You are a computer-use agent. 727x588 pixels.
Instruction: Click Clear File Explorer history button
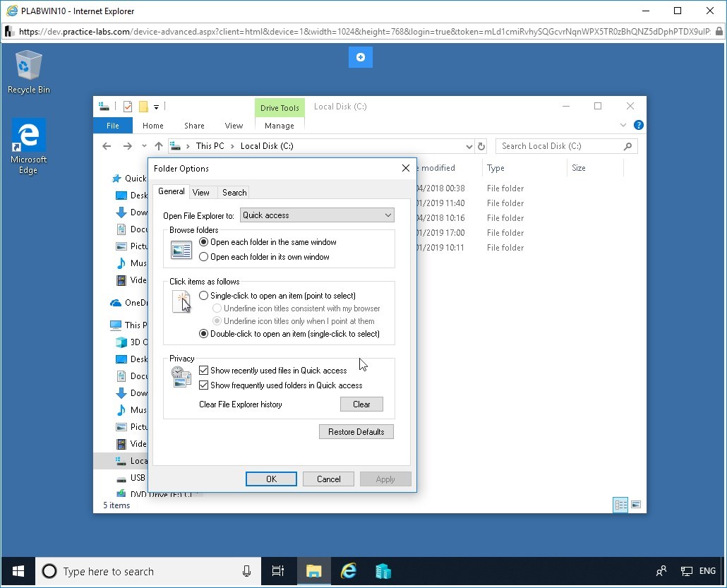(x=361, y=404)
